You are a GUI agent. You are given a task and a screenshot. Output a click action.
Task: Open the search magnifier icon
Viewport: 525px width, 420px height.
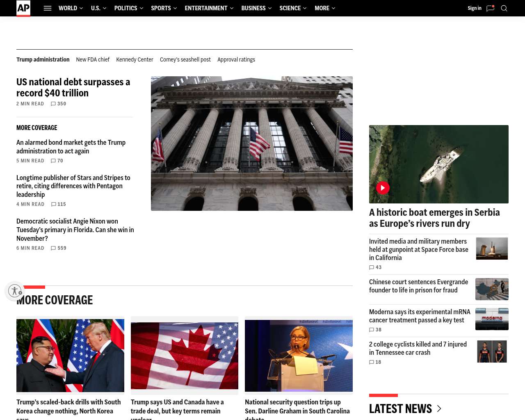tap(504, 8)
